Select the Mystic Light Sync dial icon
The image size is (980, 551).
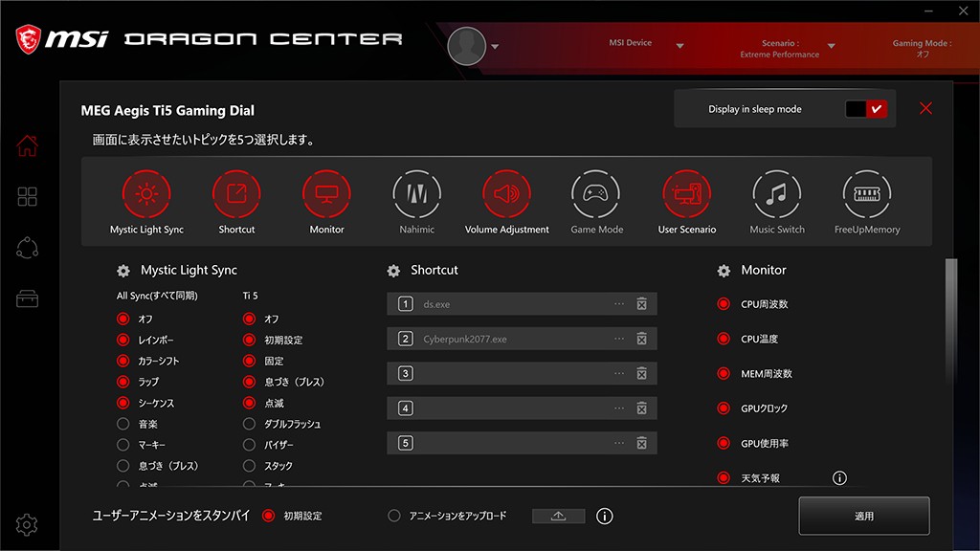[x=146, y=194]
